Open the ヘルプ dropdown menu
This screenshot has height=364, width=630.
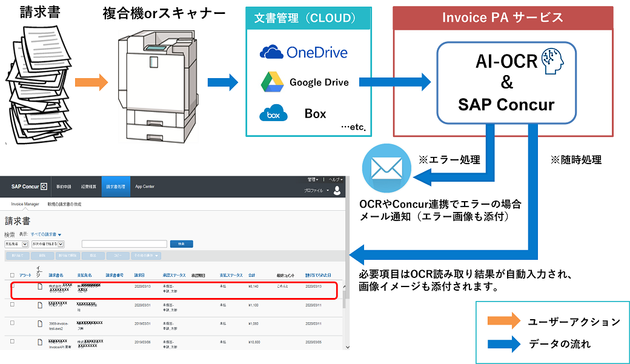click(x=336, y=180)
